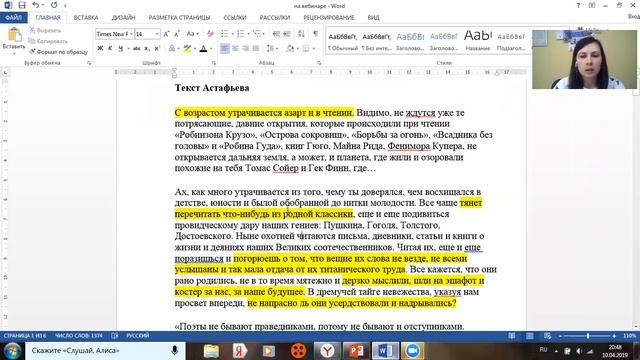
Task: Sort the selected text alphabetically
Action: pos(301,34)
